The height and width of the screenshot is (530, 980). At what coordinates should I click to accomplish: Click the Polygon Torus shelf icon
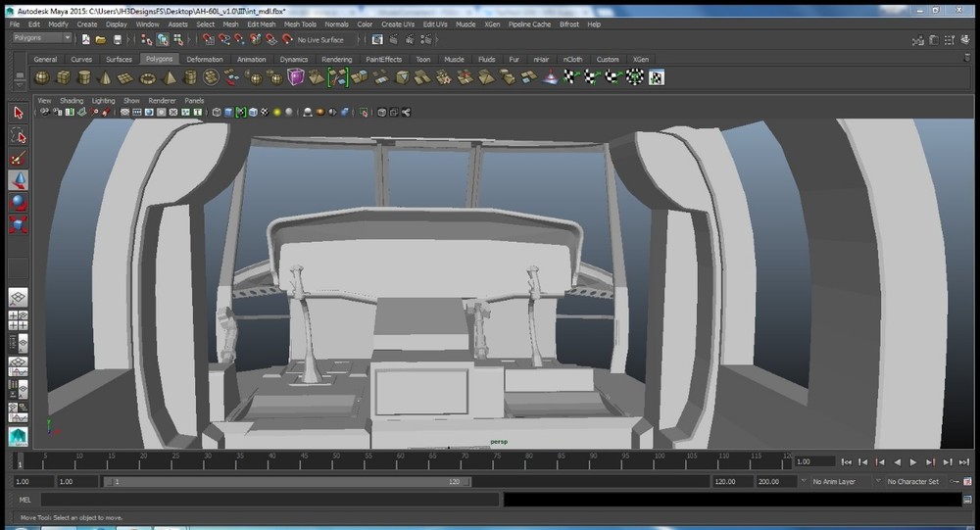pos(148,77)
